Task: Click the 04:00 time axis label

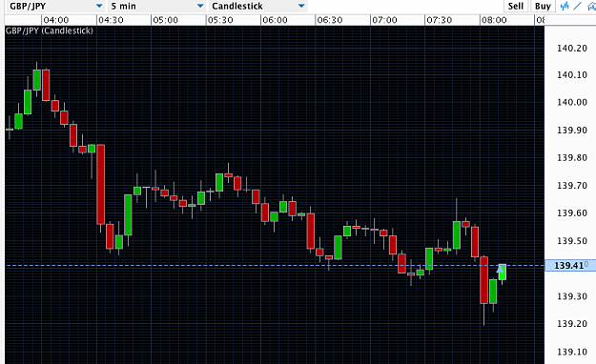Action: [56, 20]
